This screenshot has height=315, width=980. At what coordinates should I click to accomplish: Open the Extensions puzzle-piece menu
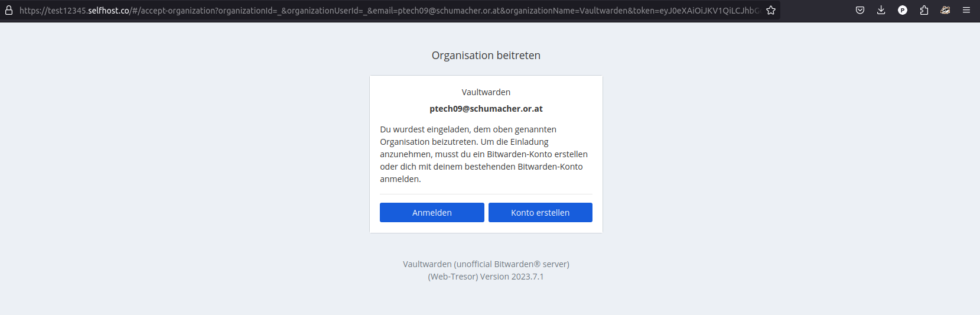coord(924,10)
